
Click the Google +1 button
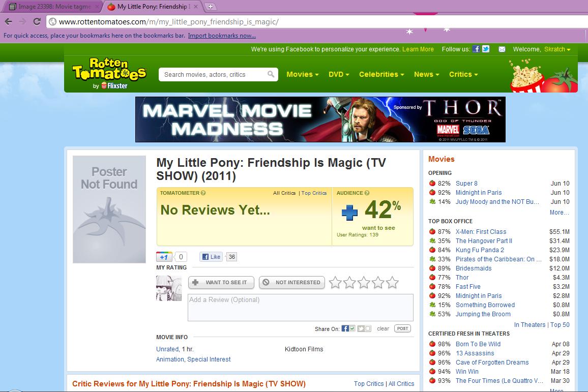click(x=164, y=257)
